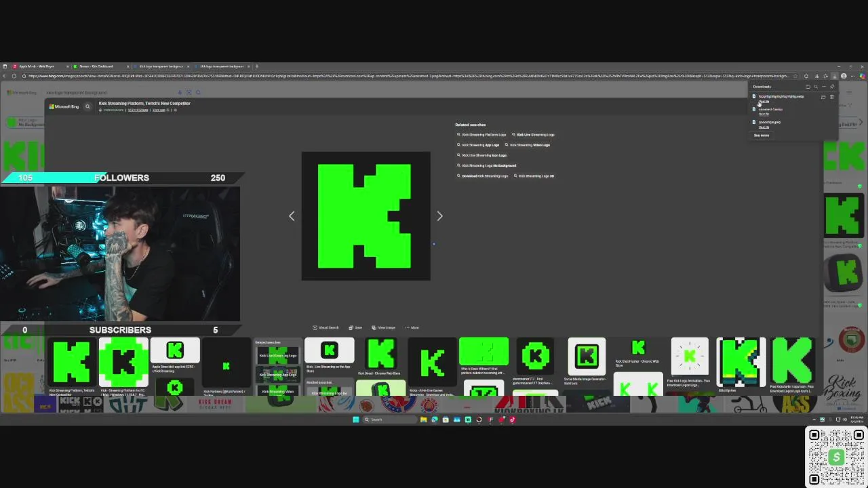Open 'Kick Streaming Platform, Twitch's New Competitor' title
This screenshot has height=488, width=868.
pos(144,103)
